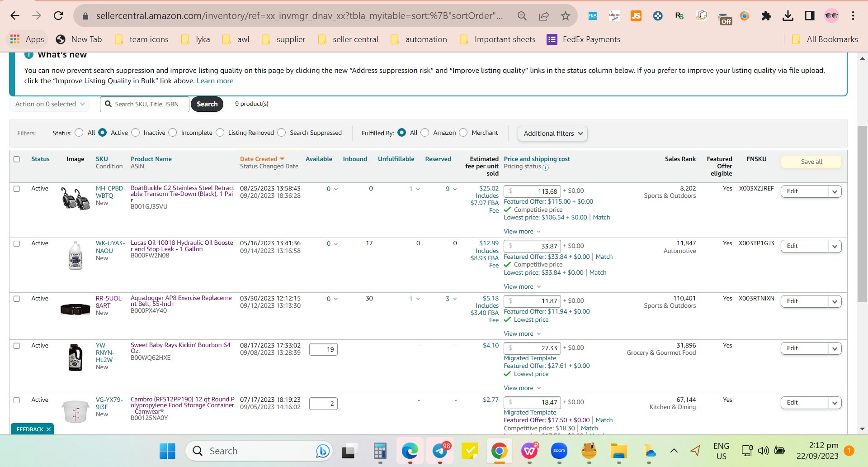Viewport: 868px width, 467px height.
Task: Open the Apps grid shortcut
Action: point(27,39)
